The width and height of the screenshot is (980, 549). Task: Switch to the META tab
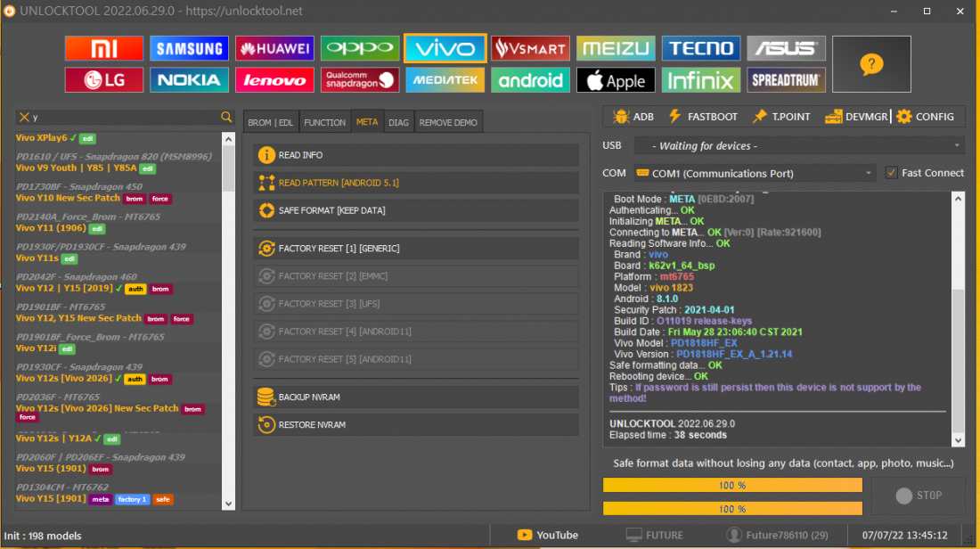pos(367,122)
